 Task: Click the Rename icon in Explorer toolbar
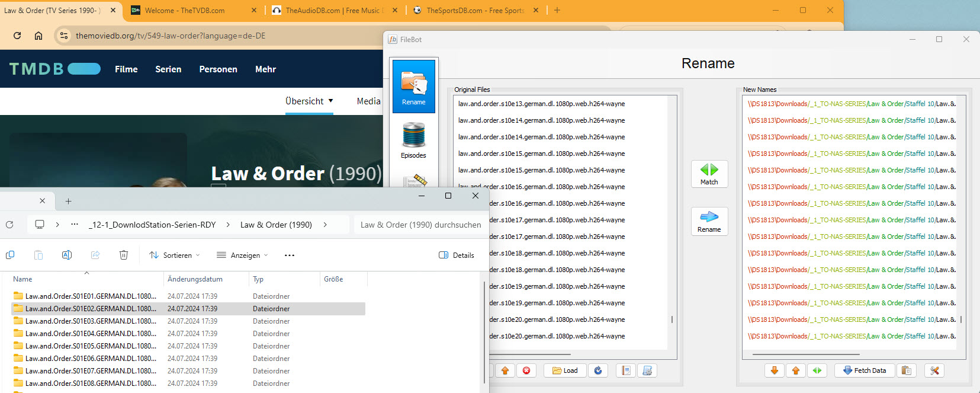(x=67, y=255)
